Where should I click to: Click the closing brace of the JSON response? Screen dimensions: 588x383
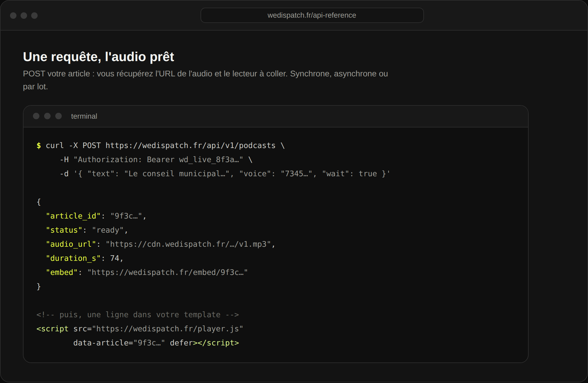39,287
